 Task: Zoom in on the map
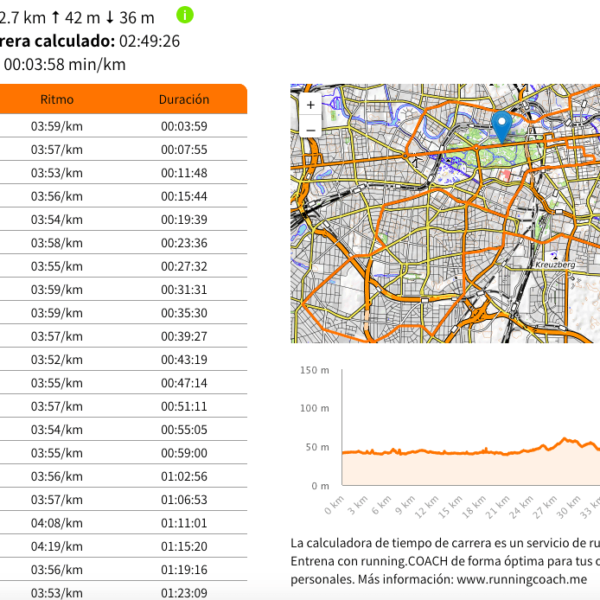point(310,104)
